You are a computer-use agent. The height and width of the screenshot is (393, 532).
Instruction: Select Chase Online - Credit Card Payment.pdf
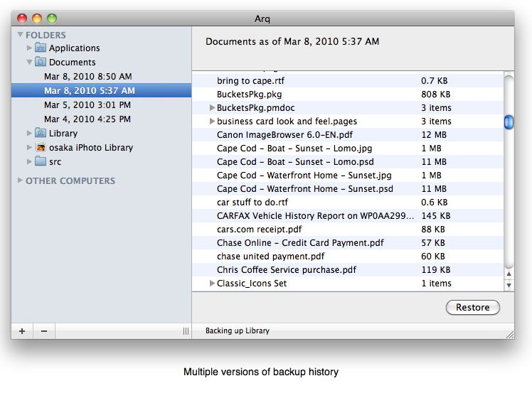300,243
